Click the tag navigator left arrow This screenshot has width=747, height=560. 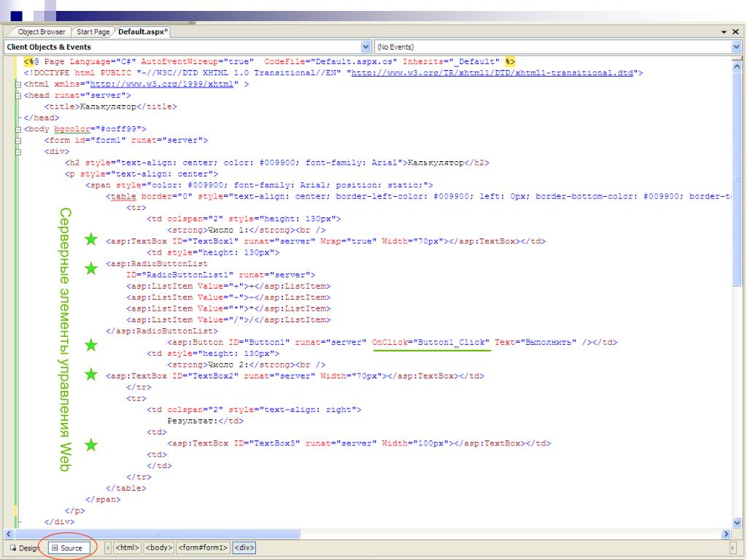(x=108, y=548)
